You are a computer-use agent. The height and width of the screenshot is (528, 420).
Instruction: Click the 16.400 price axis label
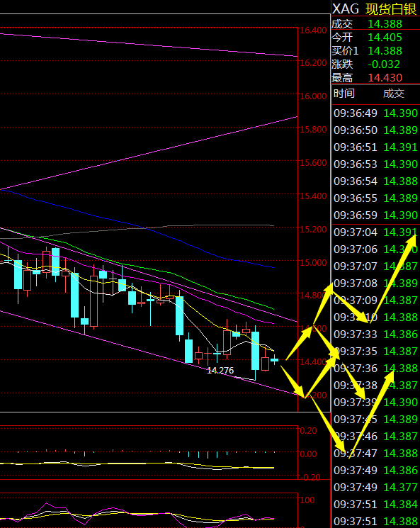(x=313, y=30)
